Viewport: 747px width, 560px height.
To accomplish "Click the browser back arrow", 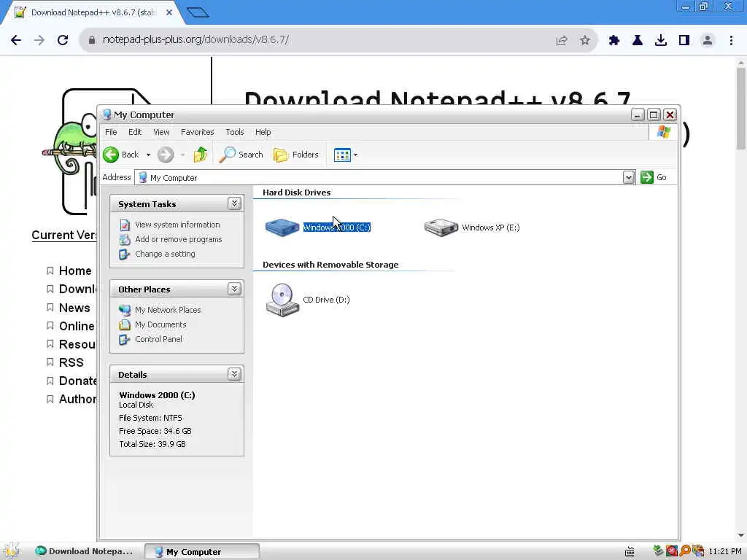I will (16, 40).
